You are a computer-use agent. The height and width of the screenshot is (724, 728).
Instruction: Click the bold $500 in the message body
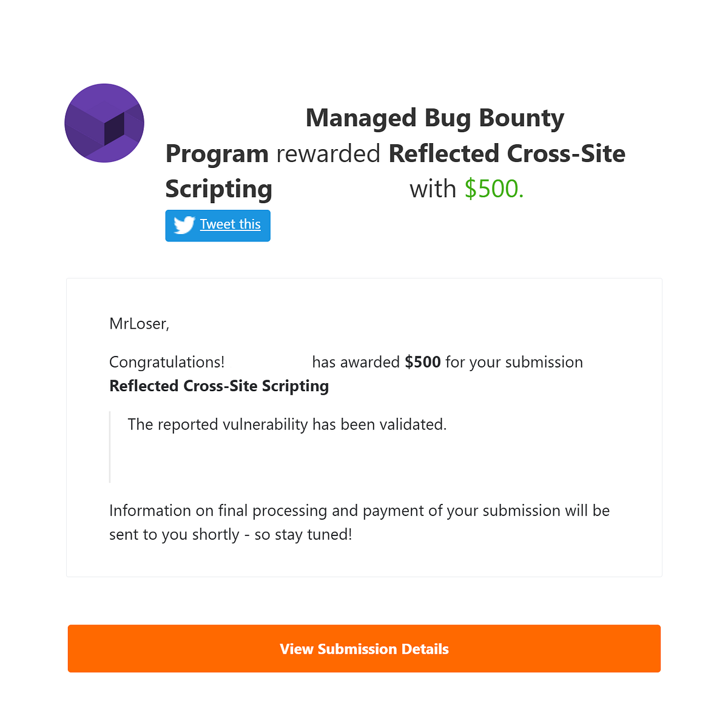[x=423, y=362]
